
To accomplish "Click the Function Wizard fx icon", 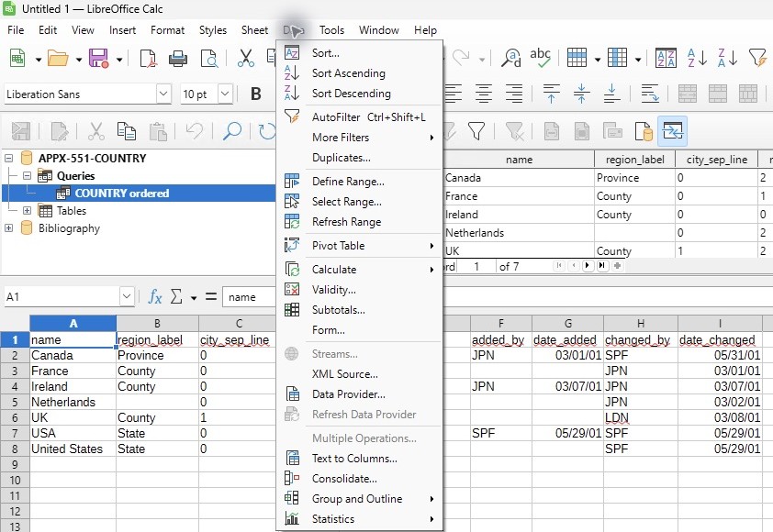I will 155,296.
